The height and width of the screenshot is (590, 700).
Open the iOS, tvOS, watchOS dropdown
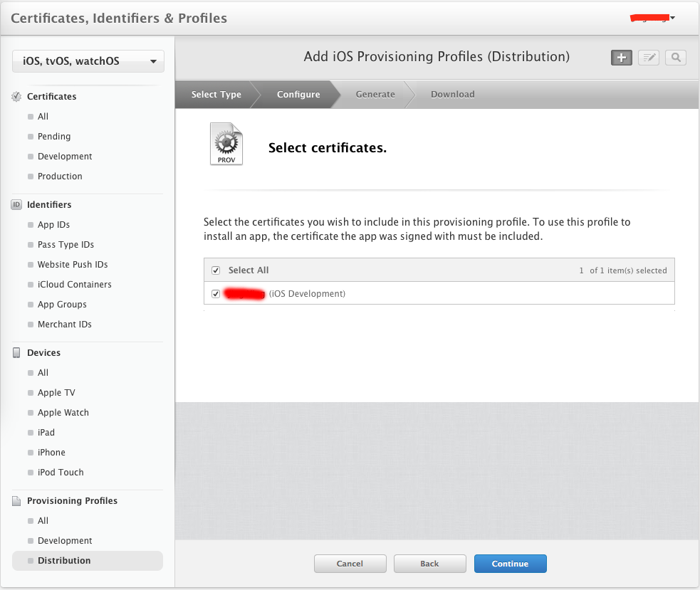(x=88, y=61)
